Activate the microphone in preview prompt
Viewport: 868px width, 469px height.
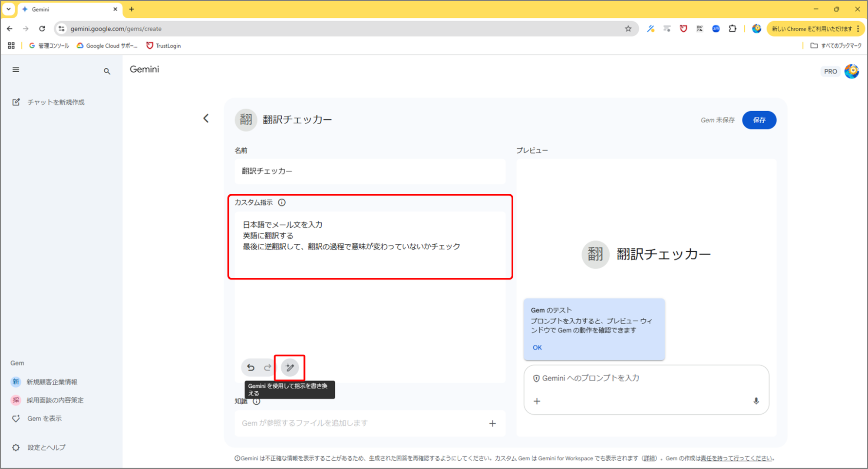tap(756, 401)
